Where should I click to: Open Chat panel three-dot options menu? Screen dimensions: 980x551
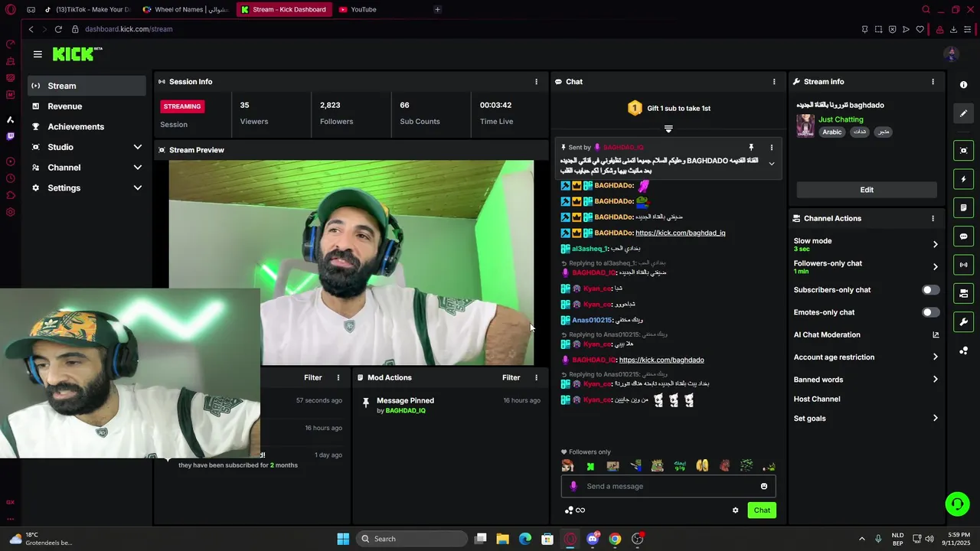pos(774,81)
